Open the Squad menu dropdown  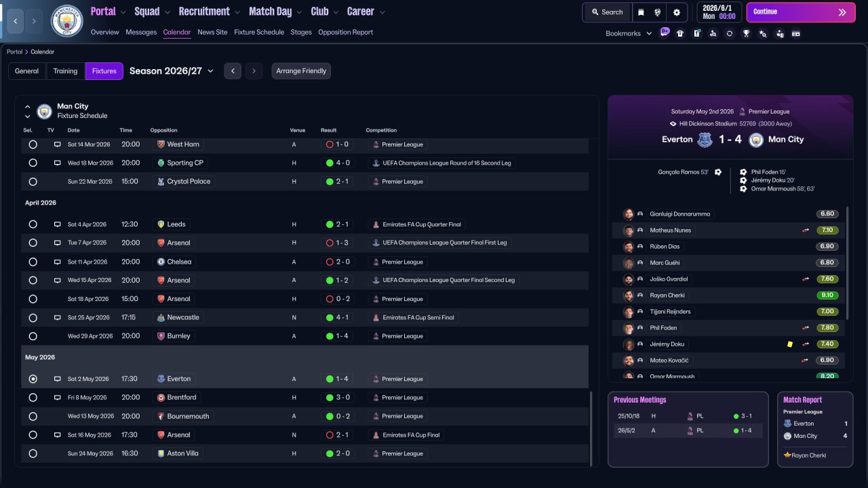click(153, 12)
